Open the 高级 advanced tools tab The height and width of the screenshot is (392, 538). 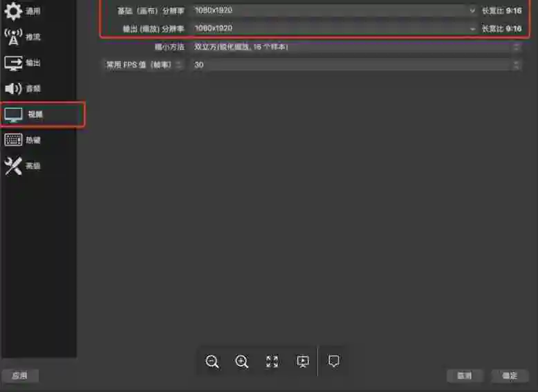point(23,166)
